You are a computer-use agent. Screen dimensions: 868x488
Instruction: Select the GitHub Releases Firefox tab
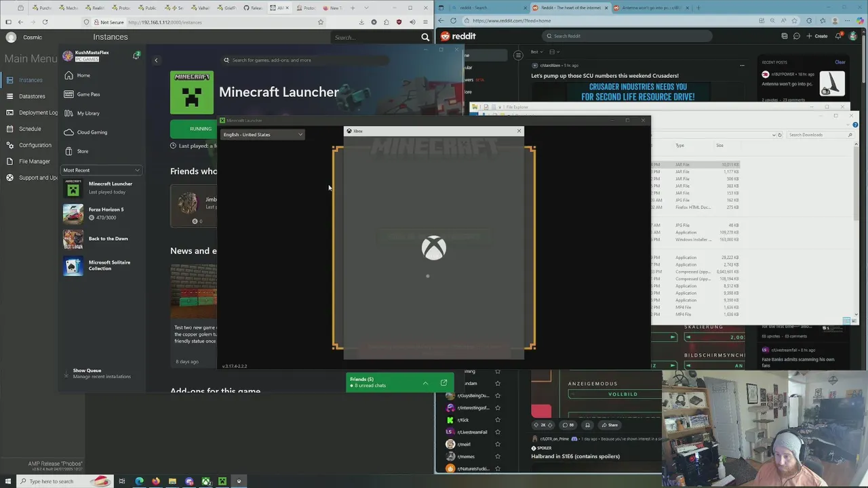253,7
